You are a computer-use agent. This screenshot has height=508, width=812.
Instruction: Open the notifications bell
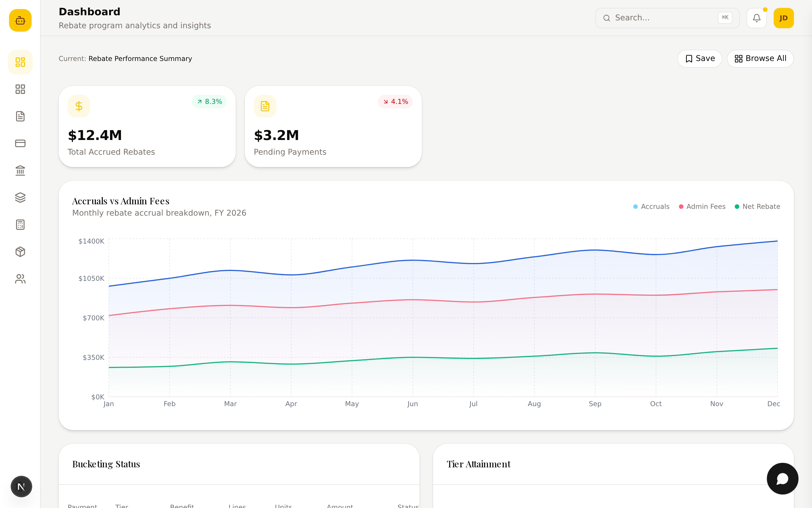pos(757,18)
